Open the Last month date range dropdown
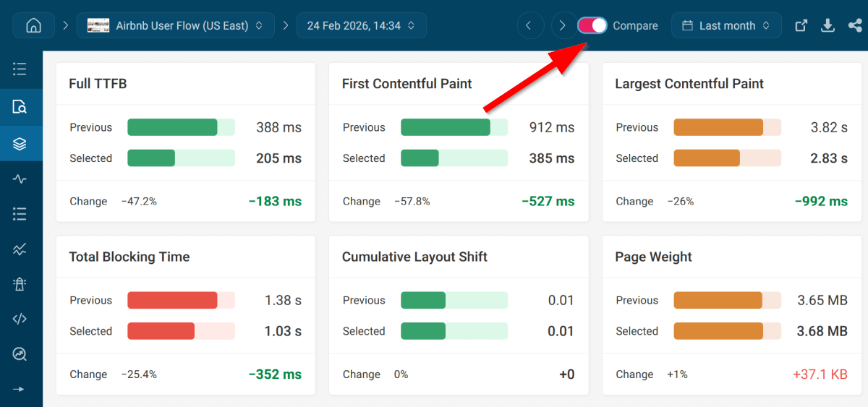 (726, 25)
